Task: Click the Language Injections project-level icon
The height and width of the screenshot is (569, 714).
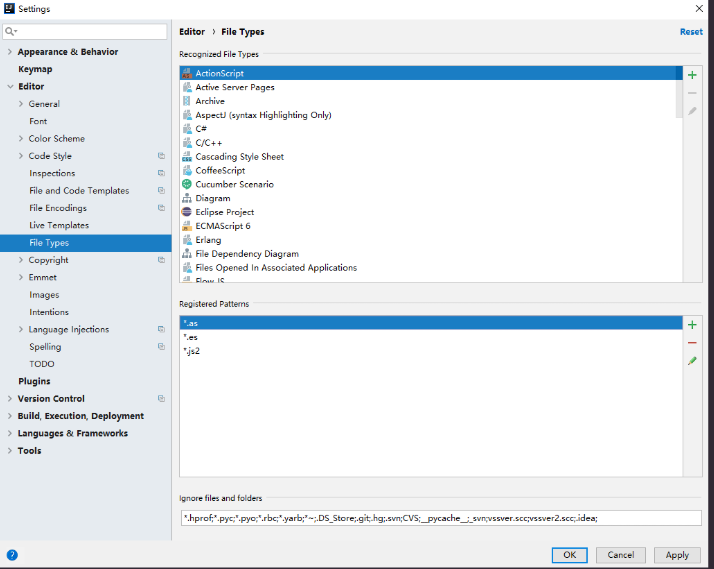Action: [x=161, y=329]
